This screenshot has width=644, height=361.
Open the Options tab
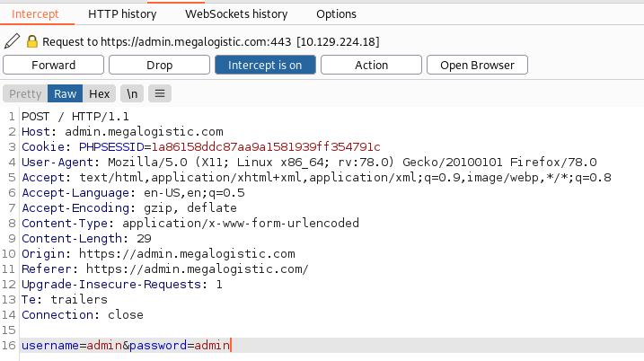click(336, 14)
